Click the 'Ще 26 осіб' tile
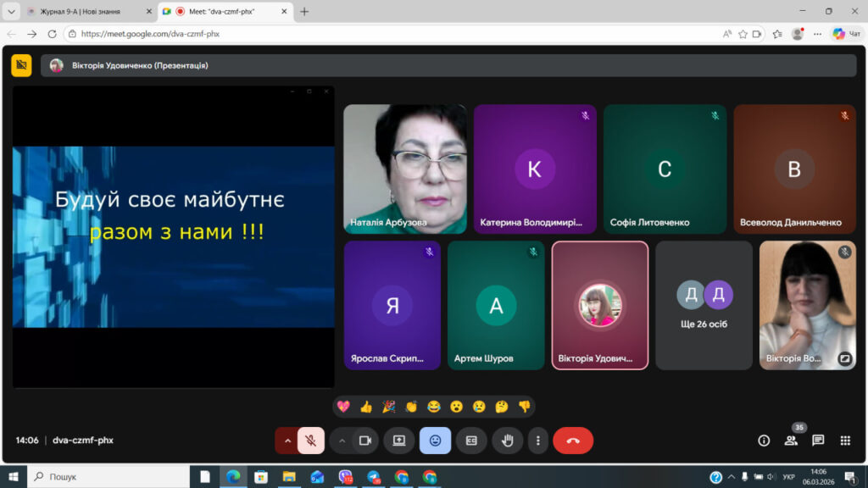The image size is (868, 488). click(x=704, y=305)
